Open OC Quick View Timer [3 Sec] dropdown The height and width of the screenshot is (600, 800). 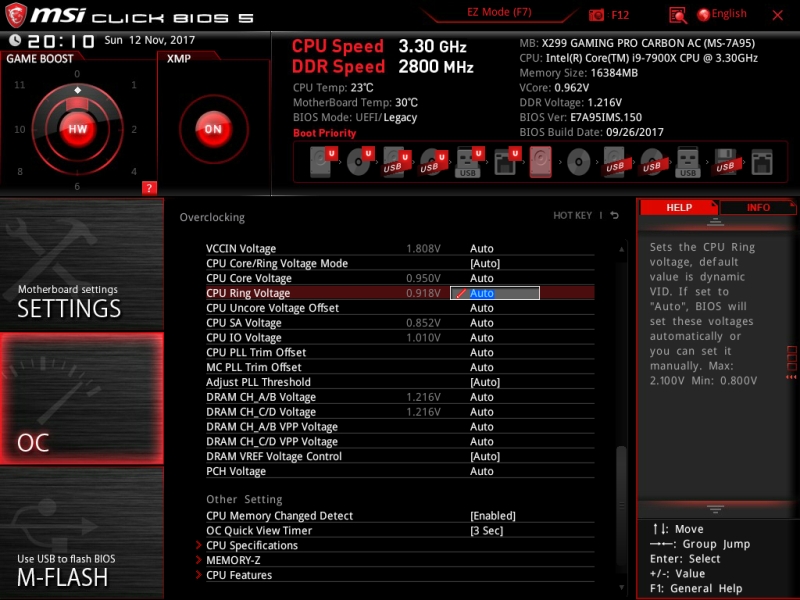coord(486,531)
